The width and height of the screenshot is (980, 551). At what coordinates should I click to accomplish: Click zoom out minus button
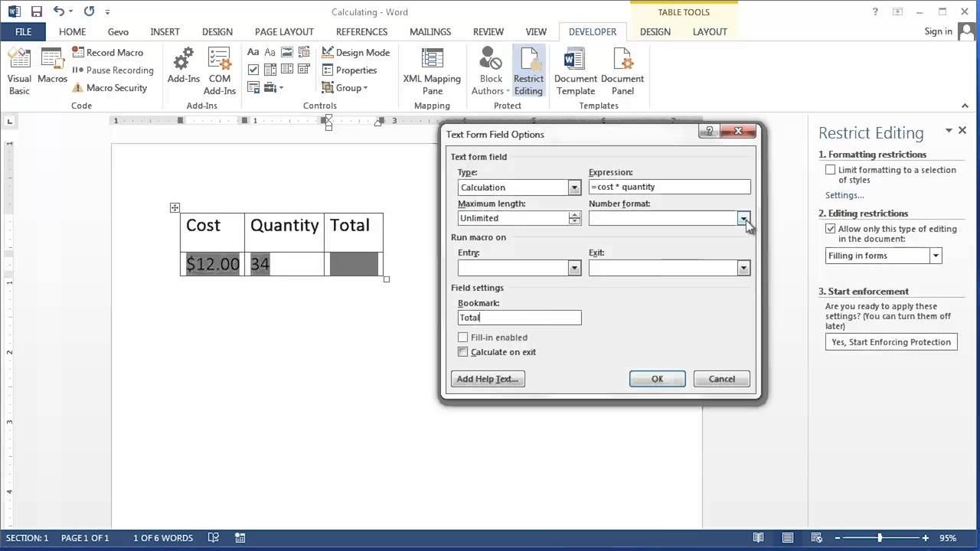pos(838,538)
